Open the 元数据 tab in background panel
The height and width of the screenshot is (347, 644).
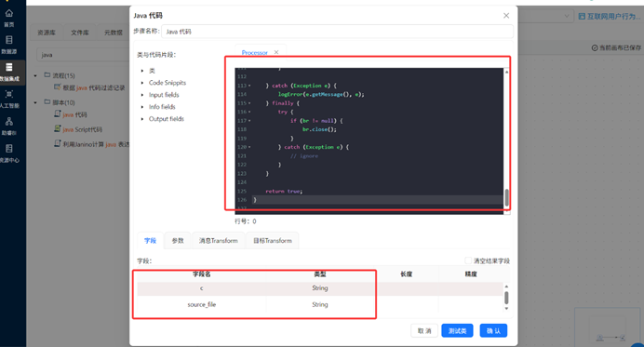tap(114, 33)
